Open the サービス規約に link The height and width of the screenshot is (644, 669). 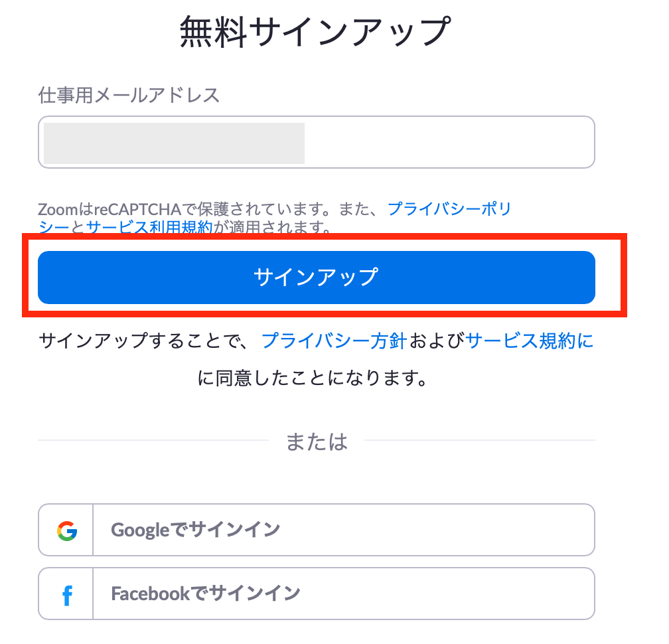point(530,341)
